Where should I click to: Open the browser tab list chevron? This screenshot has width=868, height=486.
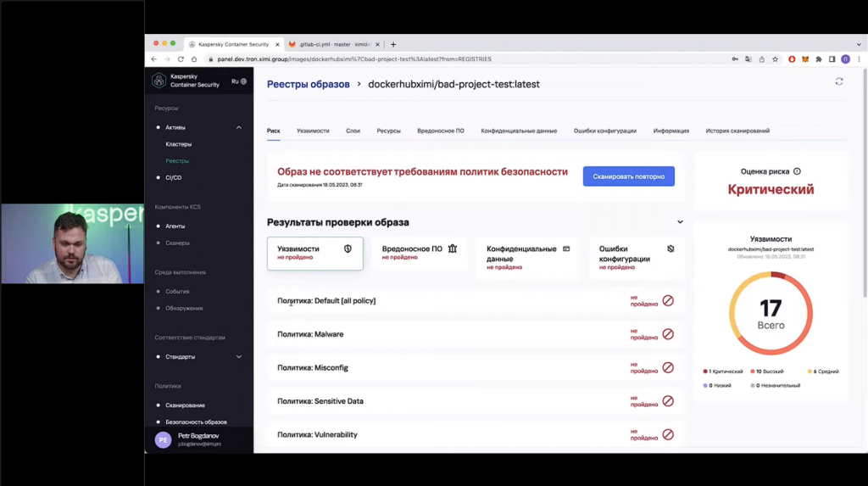pyautogui.click(x=859, y=44)
